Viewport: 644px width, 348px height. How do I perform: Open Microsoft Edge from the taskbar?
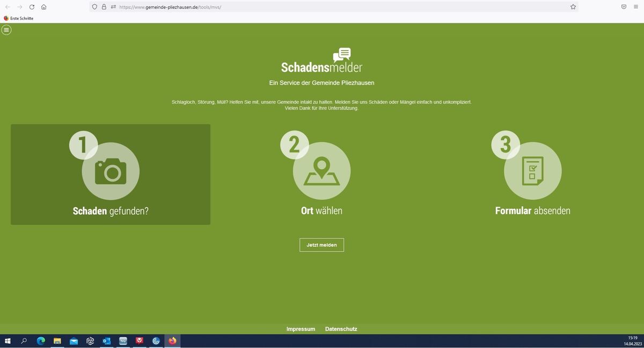(x=41, y=341)
